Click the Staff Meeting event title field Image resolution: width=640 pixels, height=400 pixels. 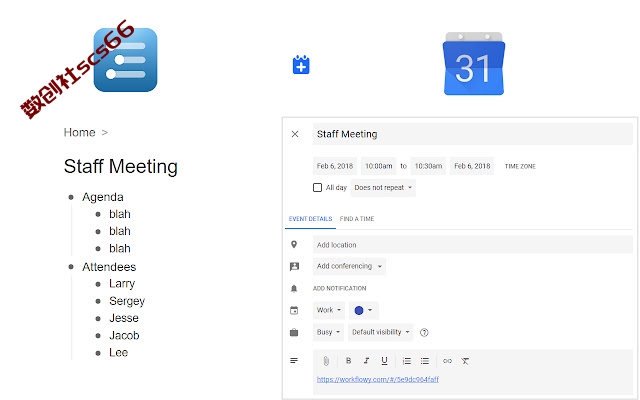pyautogui.click(x=473, y=134)
